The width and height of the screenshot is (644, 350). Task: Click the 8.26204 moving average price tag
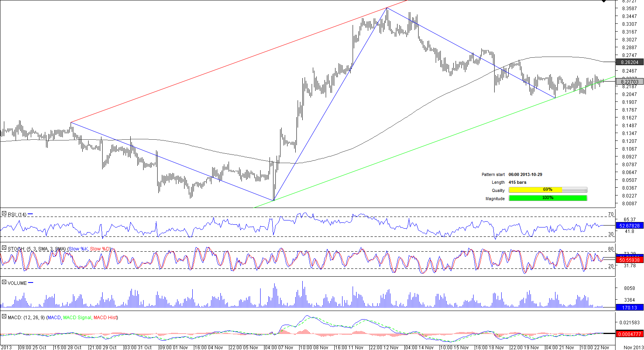tap(629, 62)
